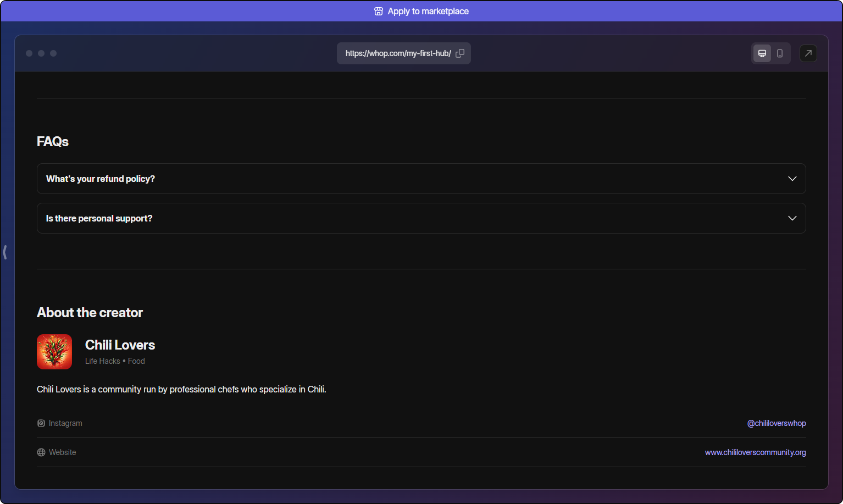This screenshot has width=843, height=504.
Task: Switch to desktop preview mode
Action: tap(762, 53)
